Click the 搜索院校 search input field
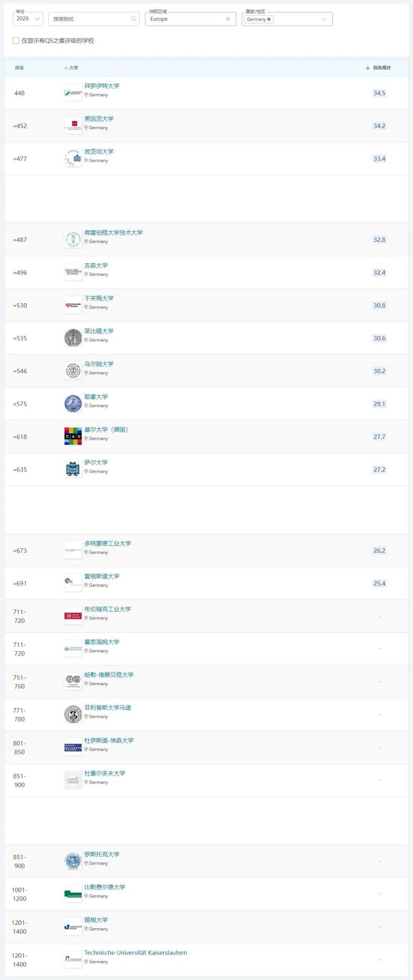 click(90, 19)
